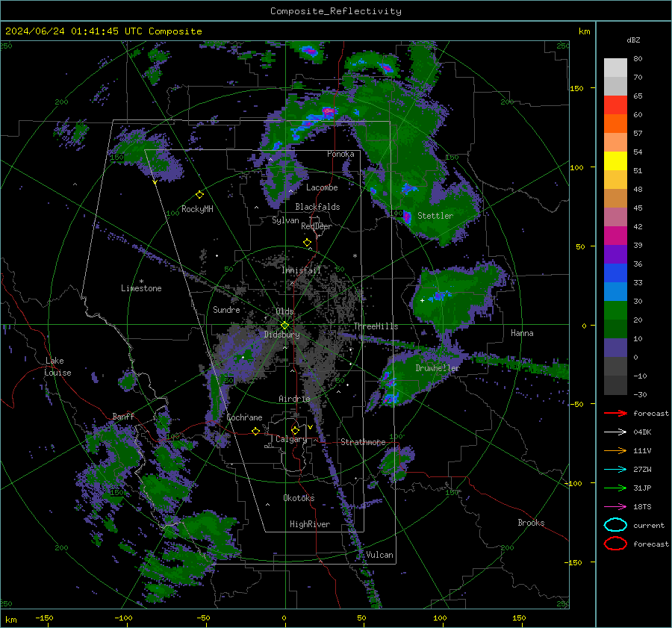Pick the yellow 54–51 dBZ color band

click(615, 161)
